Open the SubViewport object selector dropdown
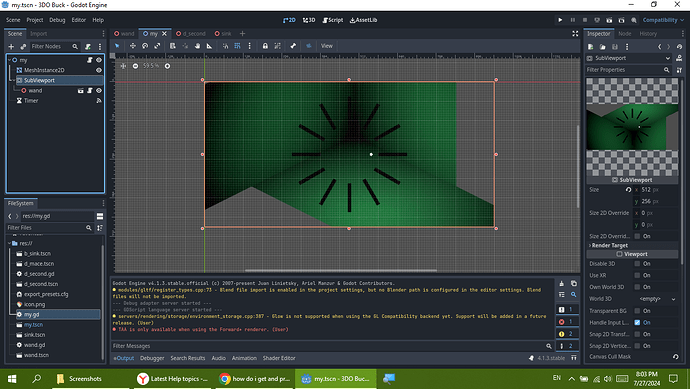Screen dimensions: 690x389 629,58
